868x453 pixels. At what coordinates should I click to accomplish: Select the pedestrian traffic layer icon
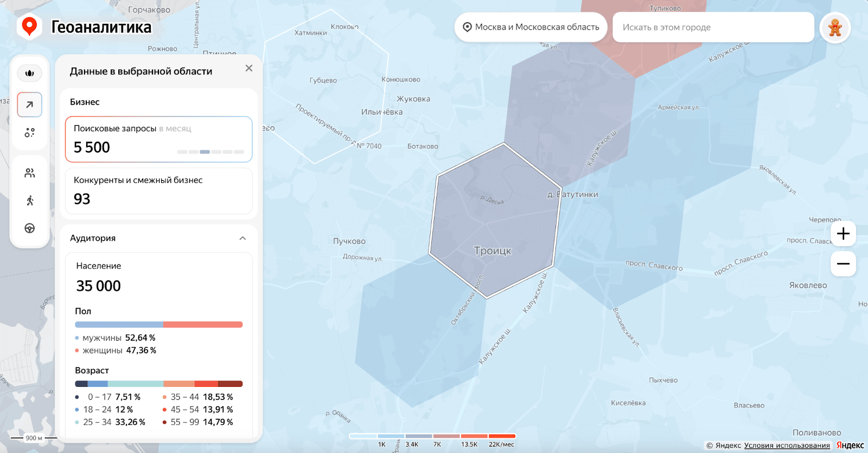30,201
